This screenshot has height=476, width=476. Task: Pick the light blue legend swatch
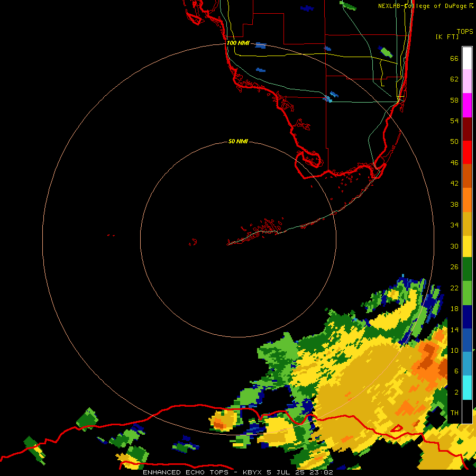tap(467, 363)
